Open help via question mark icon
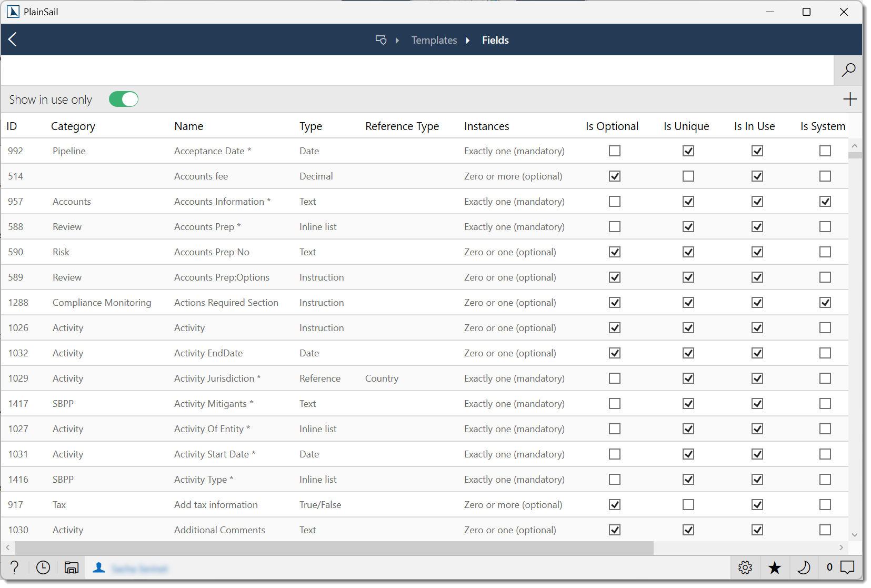 [x=15, y=567]
